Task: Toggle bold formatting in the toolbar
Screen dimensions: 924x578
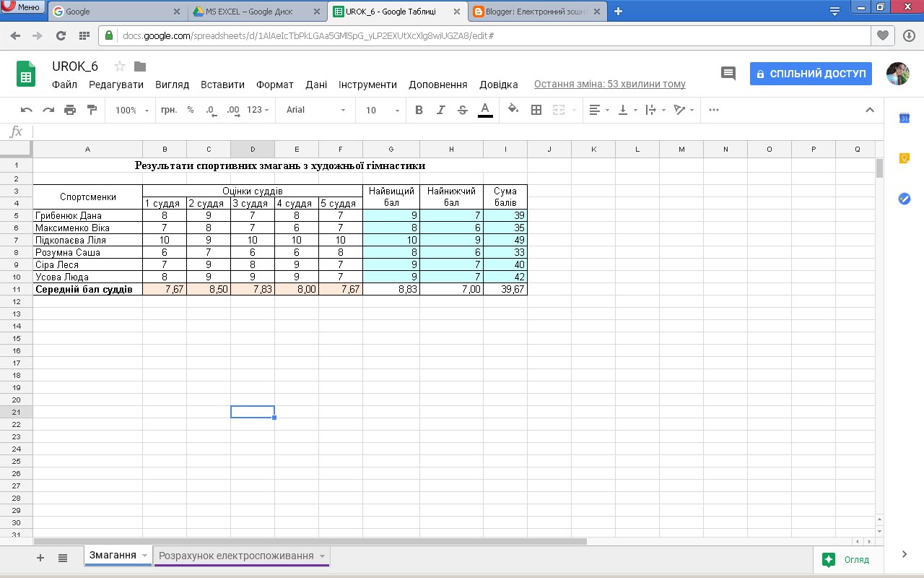Action: click(x=419, y=110)
